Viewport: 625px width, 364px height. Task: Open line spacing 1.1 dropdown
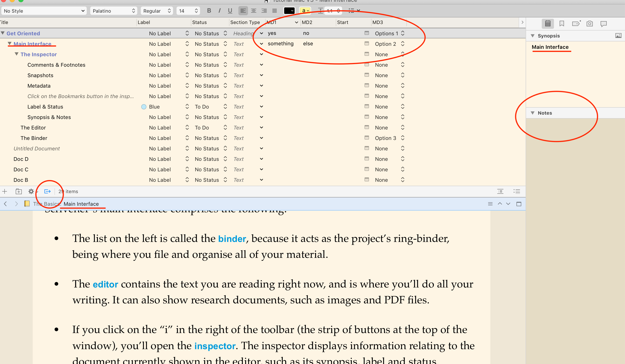333,11
